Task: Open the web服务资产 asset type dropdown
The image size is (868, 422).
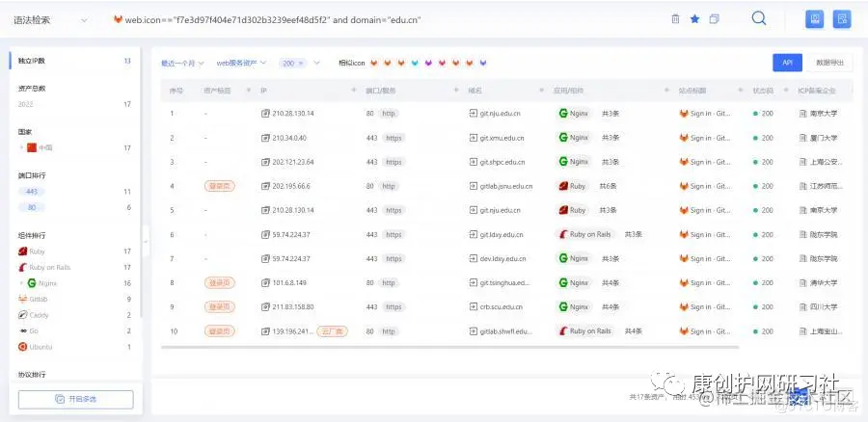Action: coord(241,63)
